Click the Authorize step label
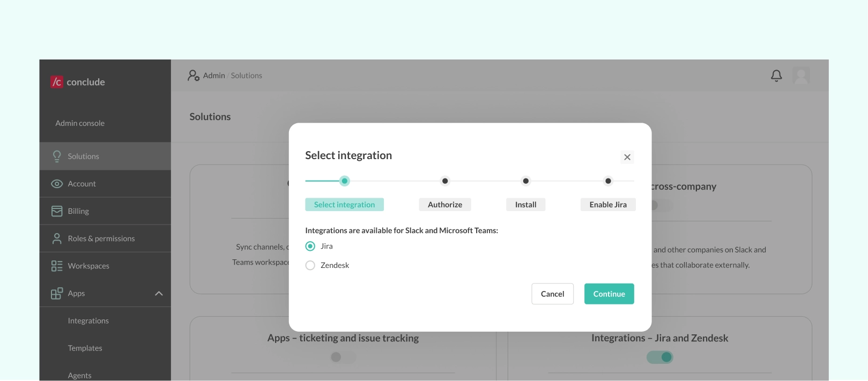 point(445,205)
